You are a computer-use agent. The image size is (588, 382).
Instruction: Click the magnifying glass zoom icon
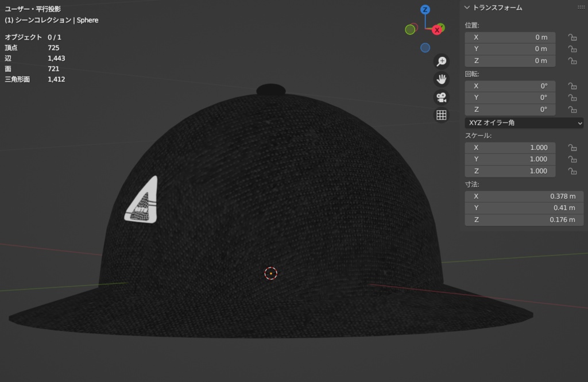(x=440, y=61)
